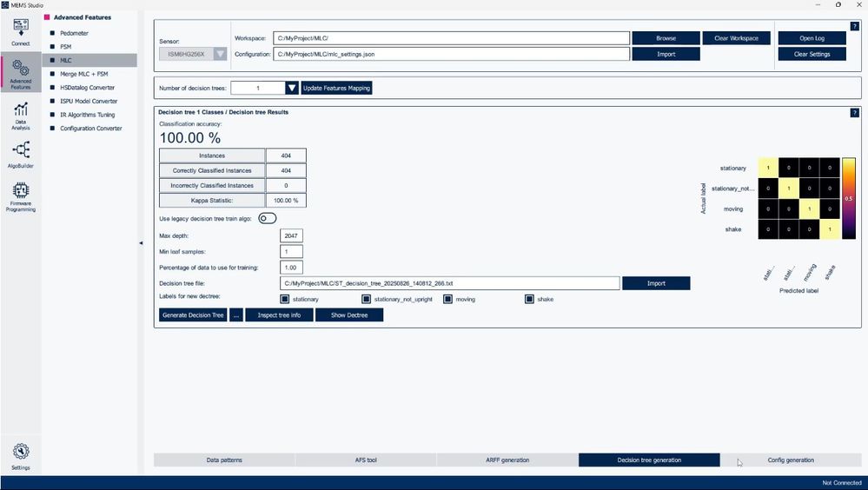868x490 pixels.
Task: Click the MEMS Studio title bar icon
Action: tap(5, 4)
